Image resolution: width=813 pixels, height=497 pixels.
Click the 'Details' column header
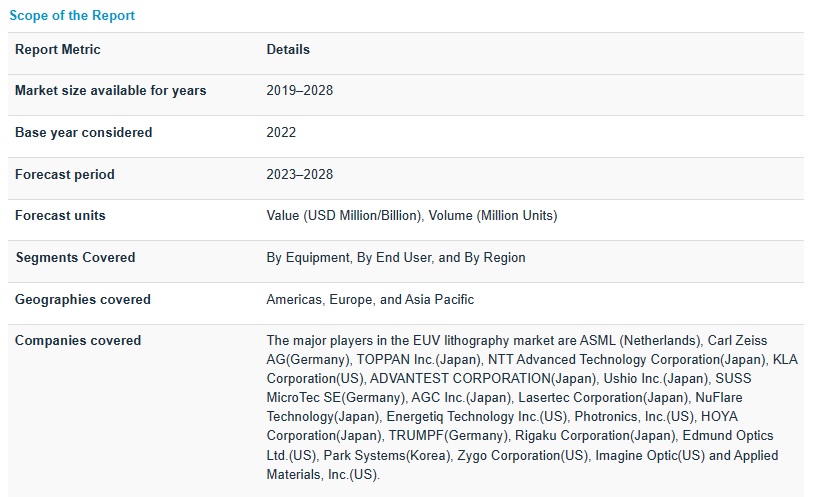tap(288, 50)
